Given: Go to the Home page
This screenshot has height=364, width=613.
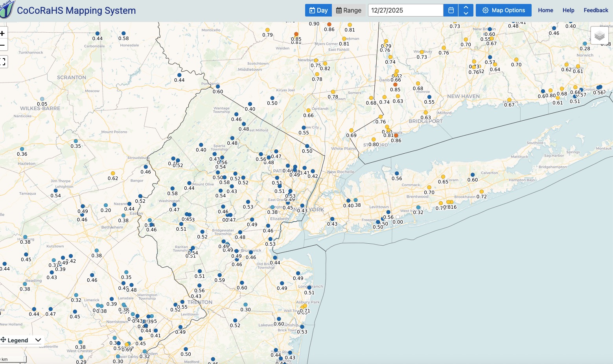Looking at the screenshot, I should click(x=545, y=10).
